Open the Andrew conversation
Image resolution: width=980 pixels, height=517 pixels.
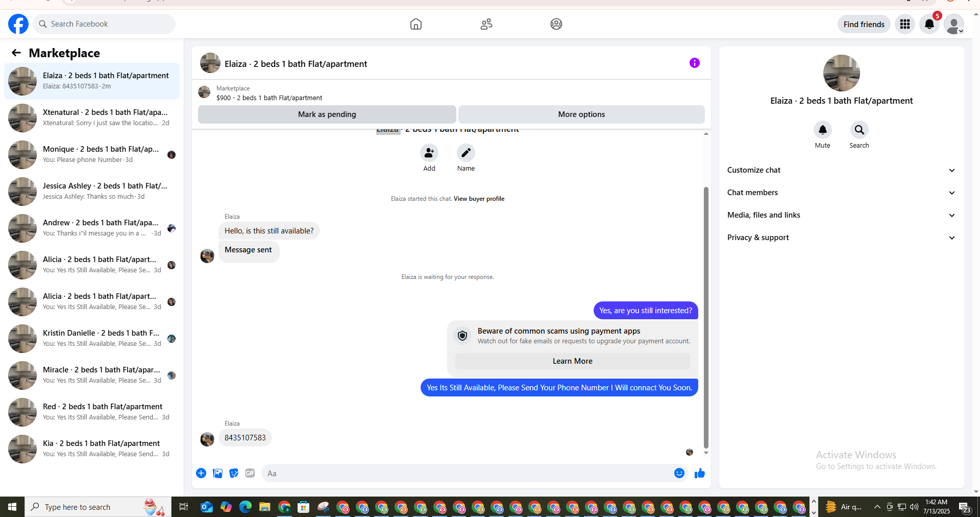(92, 228)
